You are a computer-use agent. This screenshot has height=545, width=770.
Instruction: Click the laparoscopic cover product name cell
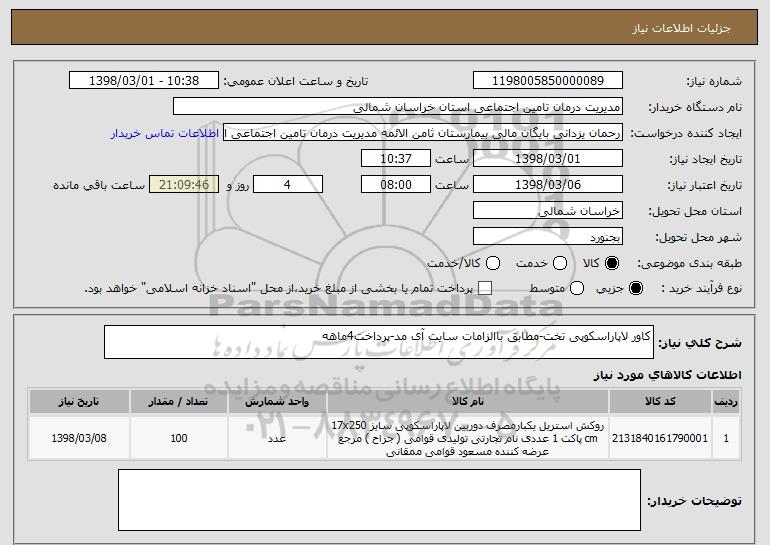pyautogui.click(x=468, y=438)
